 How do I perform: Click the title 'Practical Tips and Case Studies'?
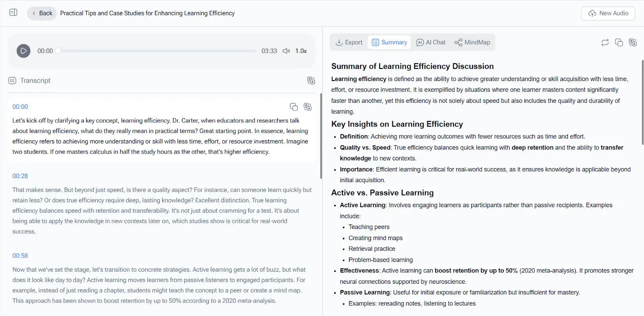(147, 13)
